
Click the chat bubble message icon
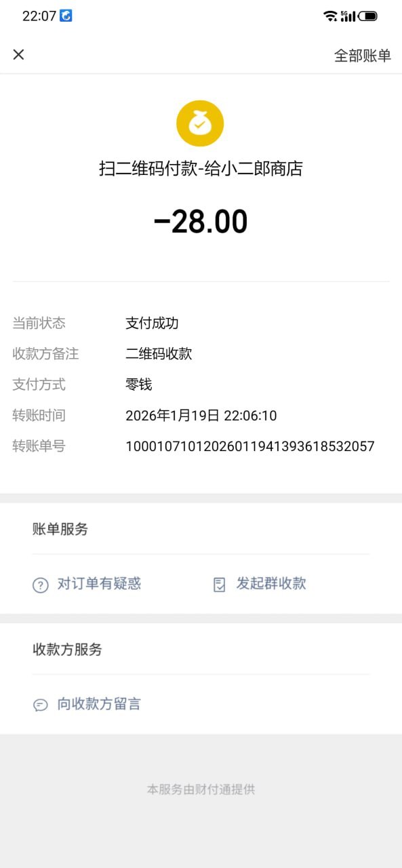click(x=41, y=705)
